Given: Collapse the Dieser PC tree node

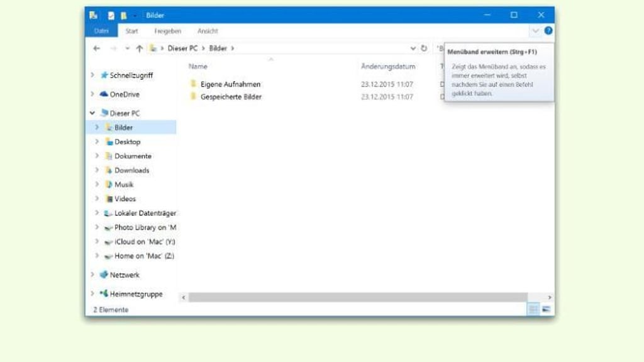Looking at the screenshot, I should pyautogui.click(x=92, y=113).
